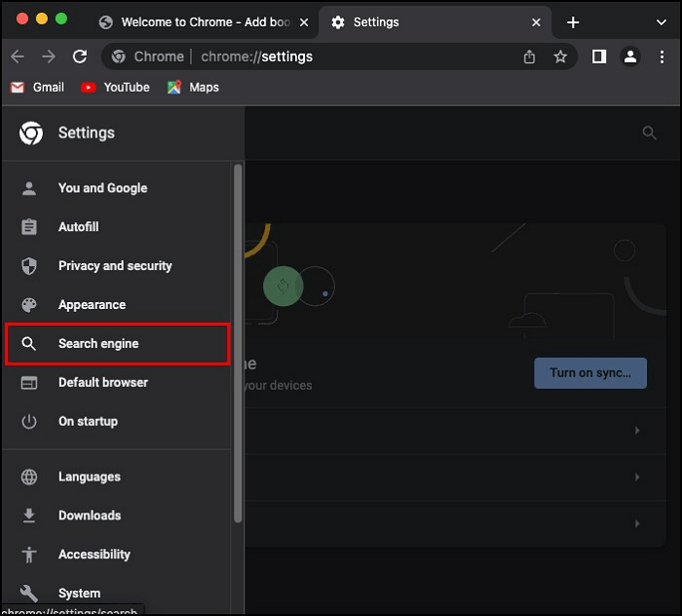Toggle the side panel icon
The image size is (682, 616).
[599, 57]
